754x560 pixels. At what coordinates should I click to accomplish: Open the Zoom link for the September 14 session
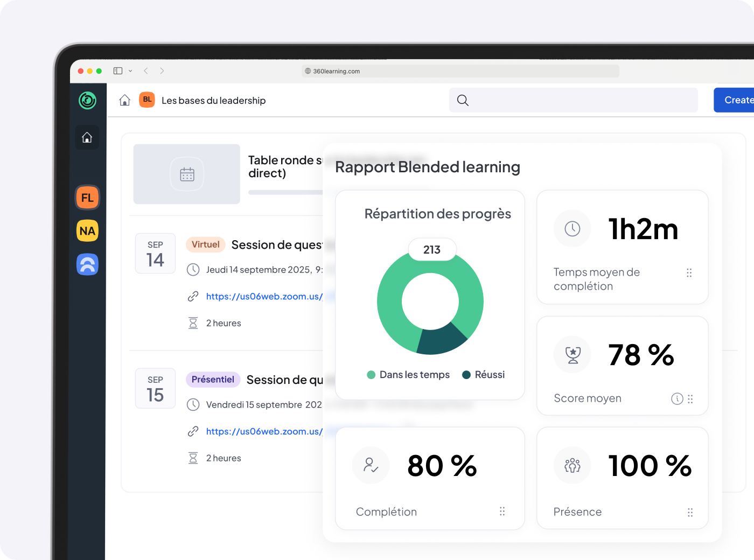(x=263, y=296)
